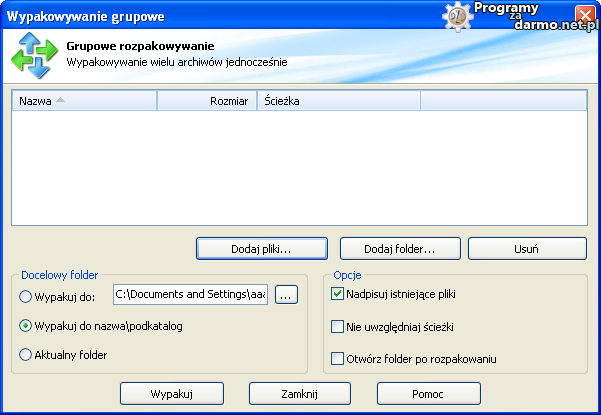Click the Usuń button
Image resolution: width=601 pixels, height=415 pixels.
(x=527, y=247)
